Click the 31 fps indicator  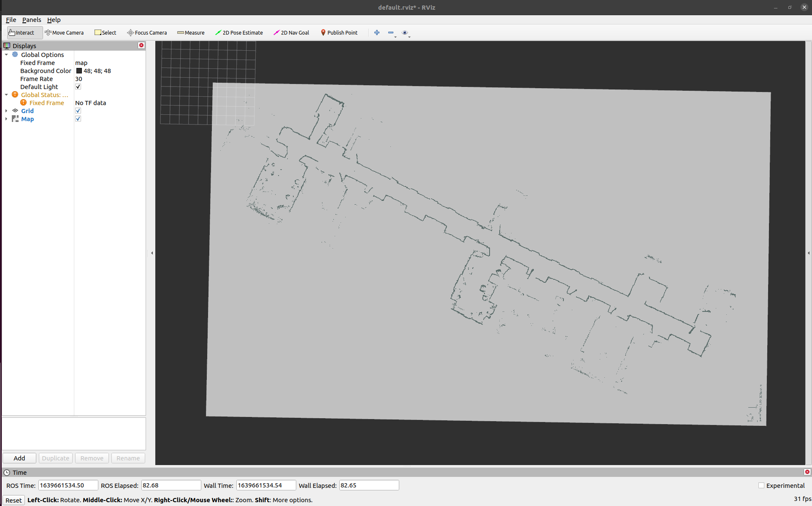click(802, 499)
